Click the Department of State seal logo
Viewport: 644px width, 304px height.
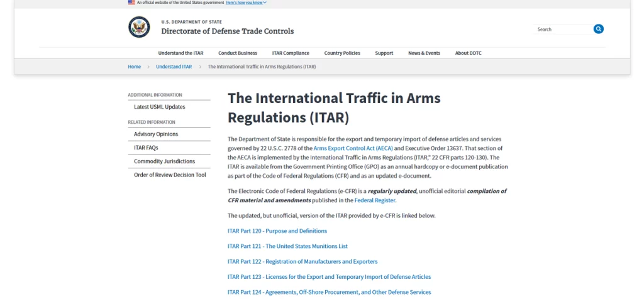(x=139, y=27)
